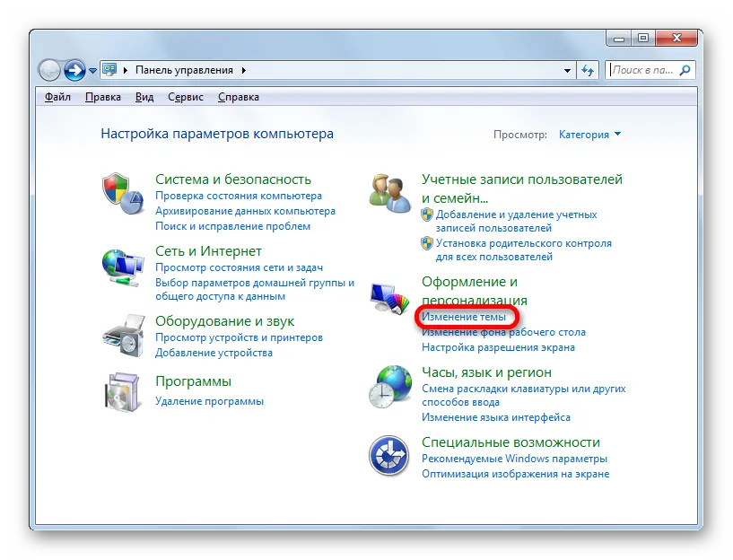Open the Network and Internet globe icon
The height and width of the screenshot is (560, 733).
[x=123, y=268]
